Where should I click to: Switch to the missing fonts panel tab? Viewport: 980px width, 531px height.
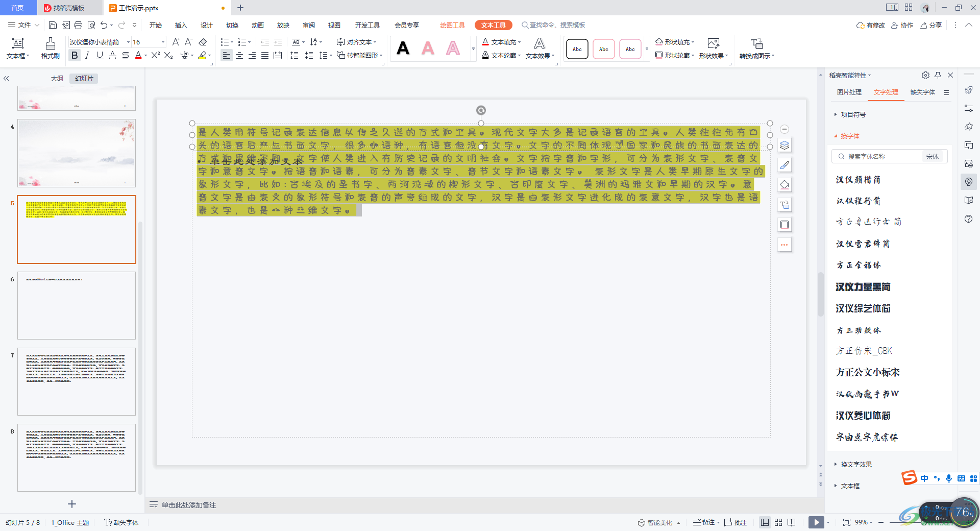(x=923, y=92)
